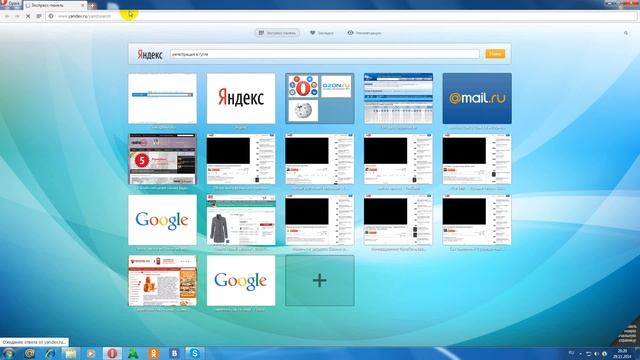Open Windows Explorer folder from the taskbar

pyautogui.click(x=71, y=353)
